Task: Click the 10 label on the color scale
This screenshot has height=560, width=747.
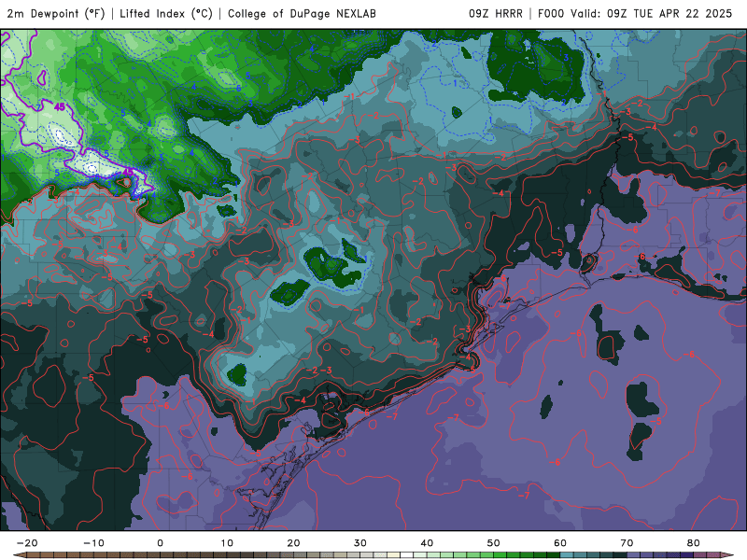Action: tap(227, 543)
